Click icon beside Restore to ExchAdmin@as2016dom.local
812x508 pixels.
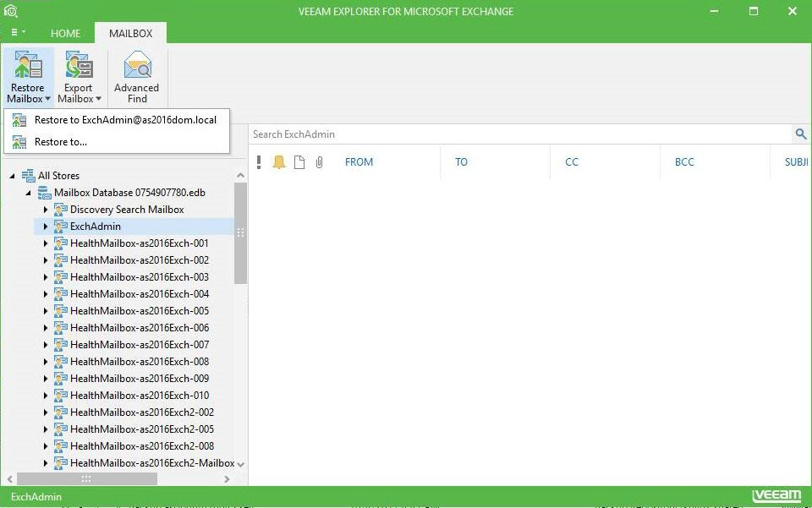19,120
